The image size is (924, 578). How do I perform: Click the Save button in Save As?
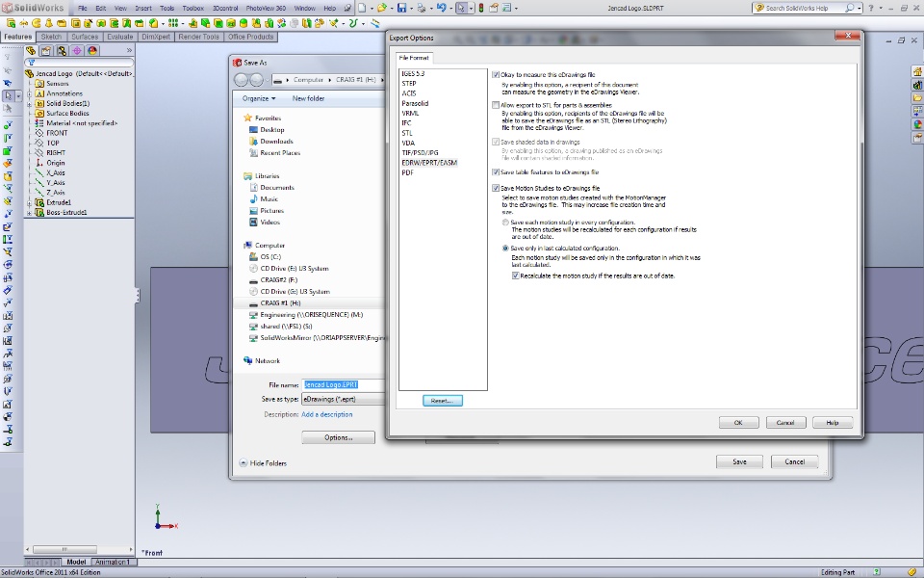coord(739,461)
